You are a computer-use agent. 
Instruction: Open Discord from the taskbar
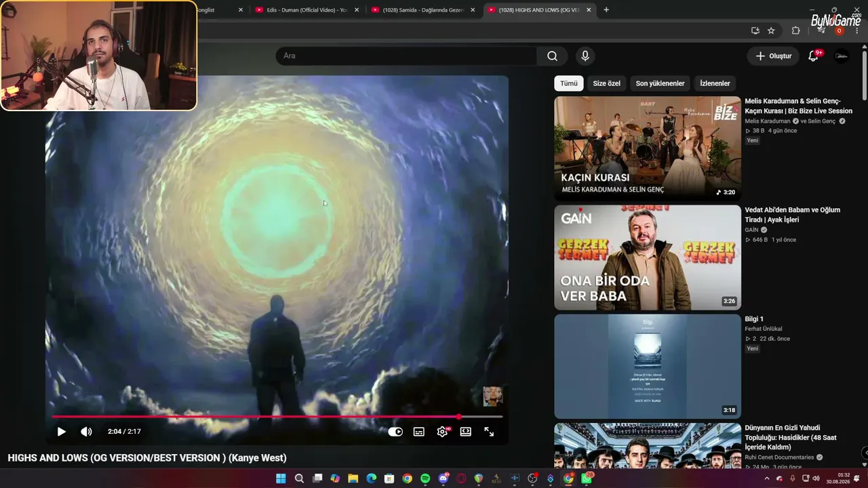pos(443,479)
